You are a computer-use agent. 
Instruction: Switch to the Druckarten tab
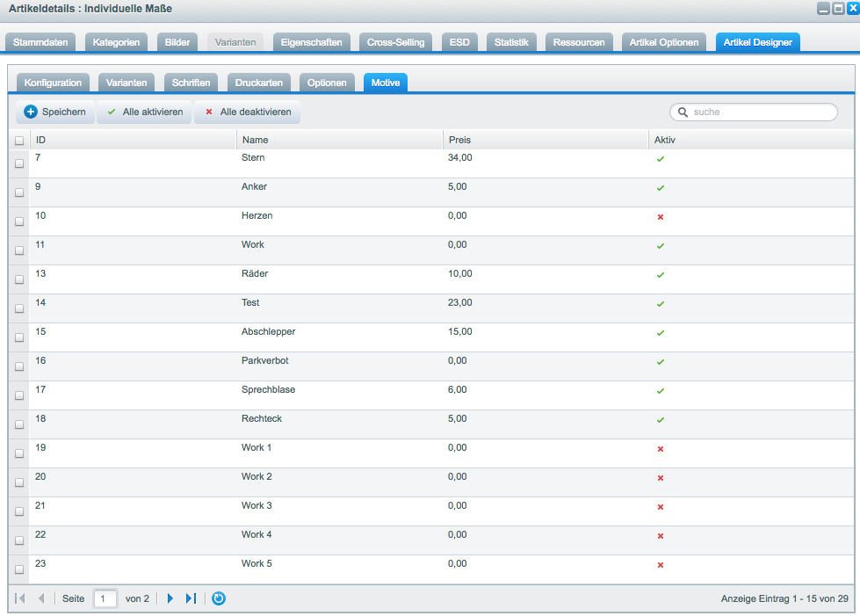click(259, 83)
